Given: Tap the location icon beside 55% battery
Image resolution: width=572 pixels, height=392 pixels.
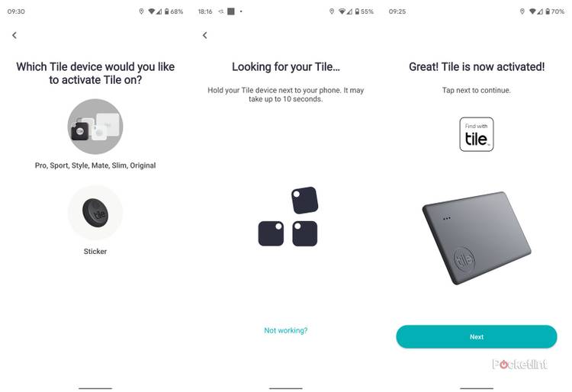Looking at the screenshot, I should (332, 11).
